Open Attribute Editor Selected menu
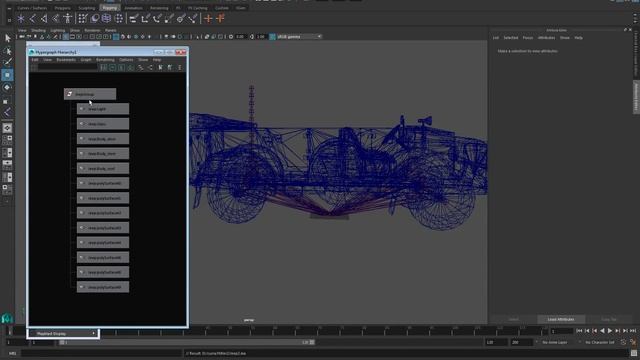Screen dimensions: 640x360 (511, 38)
